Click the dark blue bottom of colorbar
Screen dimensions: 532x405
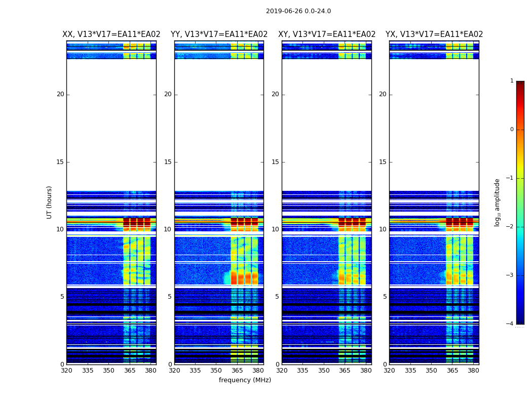[x=520, y=321]
